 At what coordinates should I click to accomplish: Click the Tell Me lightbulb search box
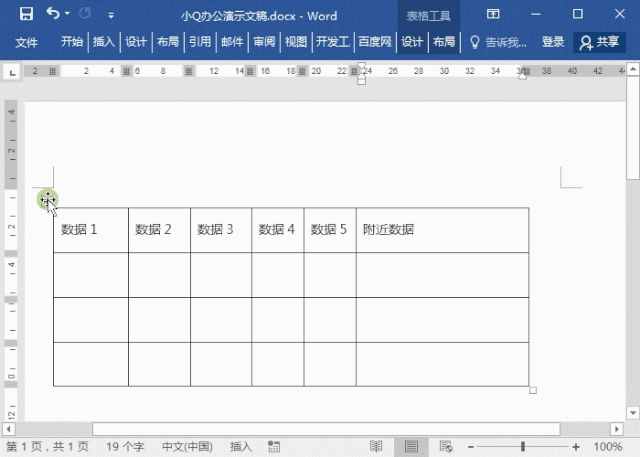(x=498, y=42)
